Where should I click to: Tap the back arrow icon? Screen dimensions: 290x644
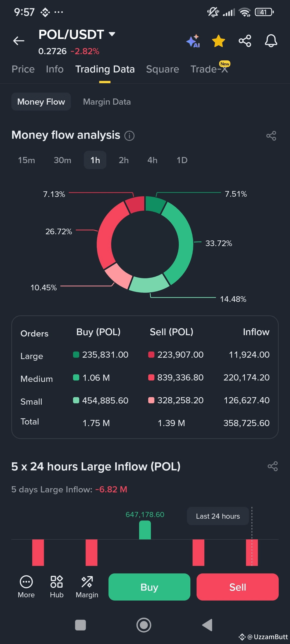(19, 41)
